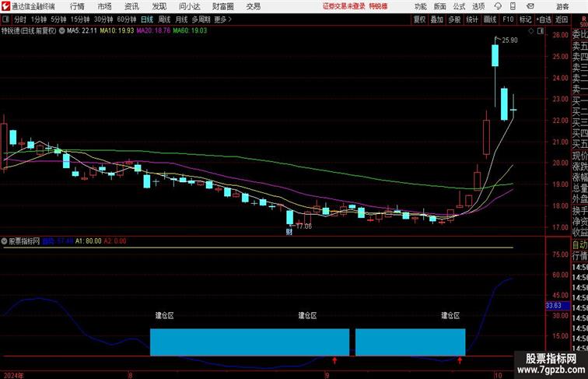Open the 行情 menu
The width and height of the screenshot is (588, 379).
pyautogui.click(x=77, y=6)
